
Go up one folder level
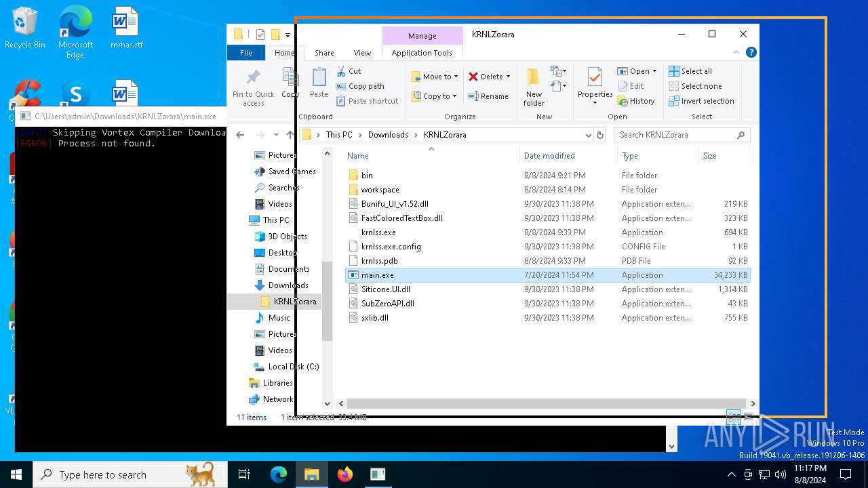(290, 135)
